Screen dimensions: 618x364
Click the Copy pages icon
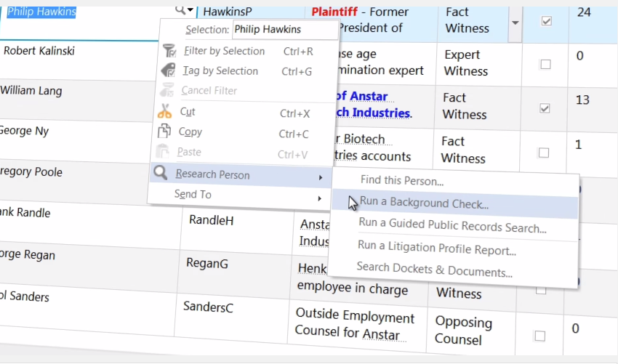point(164,131)
